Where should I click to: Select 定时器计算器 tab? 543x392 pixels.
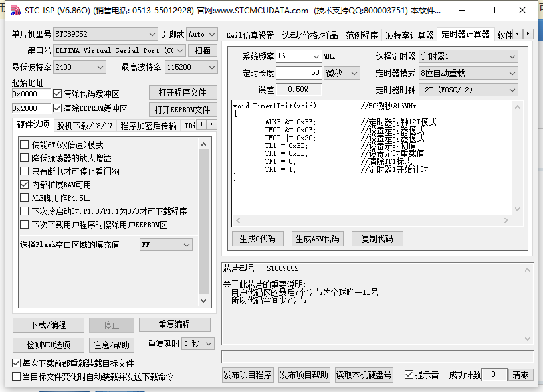[x=465, y=35]
